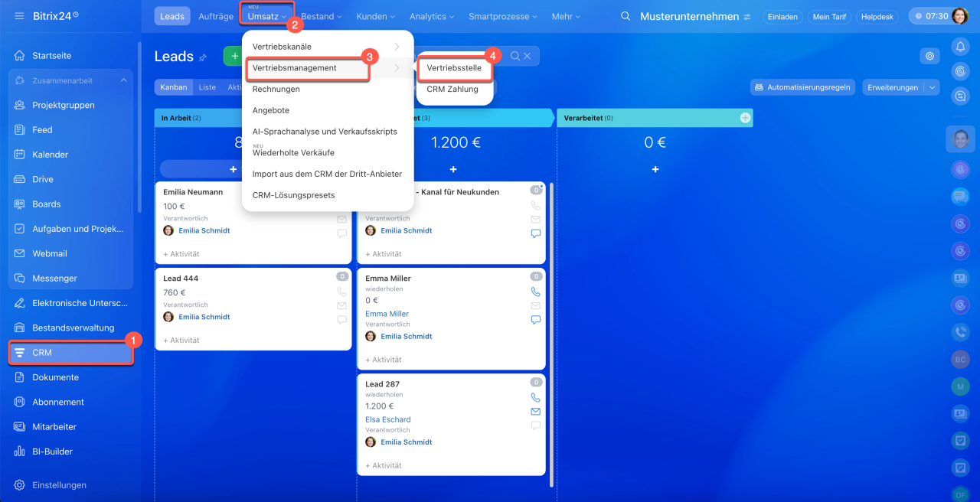Click the Leads search input field

click(x=467, y=56)
